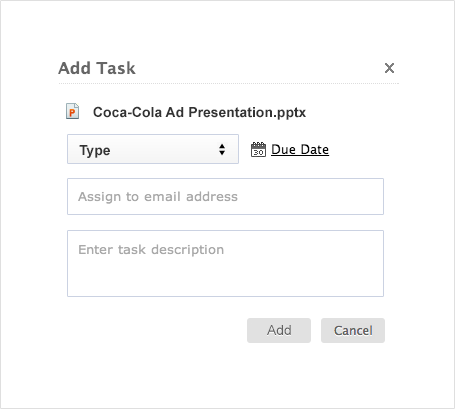Open the calendar icon for due date
455x409 pixels.
point(258,150)
